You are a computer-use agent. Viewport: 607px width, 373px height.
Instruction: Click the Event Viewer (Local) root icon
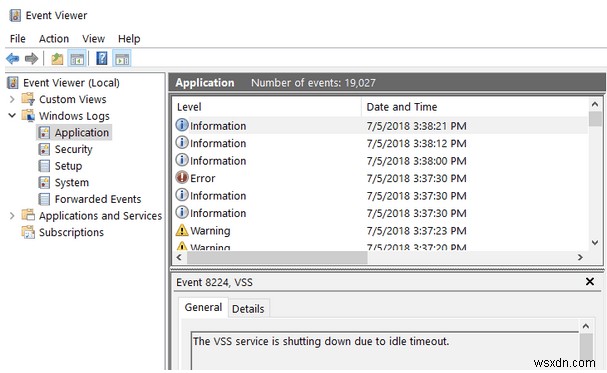click(13, 83)
